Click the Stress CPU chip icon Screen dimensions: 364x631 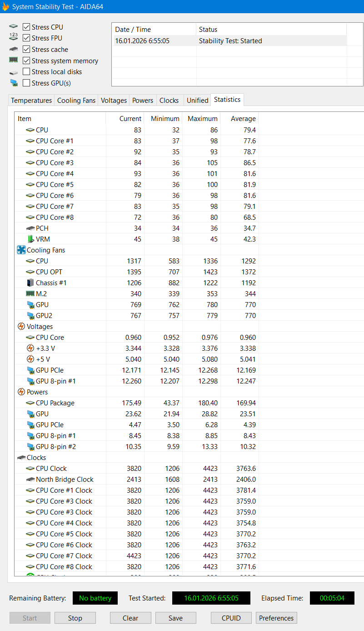point(13,27)
